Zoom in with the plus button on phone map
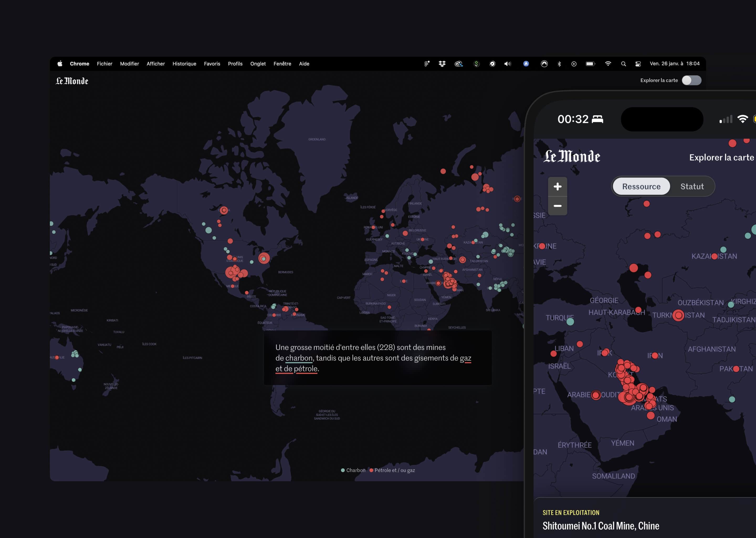 point(558,187)
